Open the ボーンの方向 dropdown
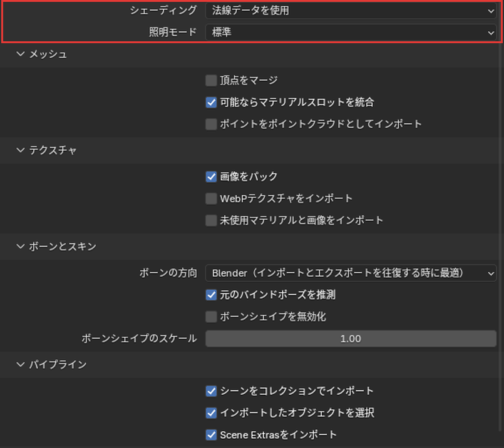 [x=351, y=273]
